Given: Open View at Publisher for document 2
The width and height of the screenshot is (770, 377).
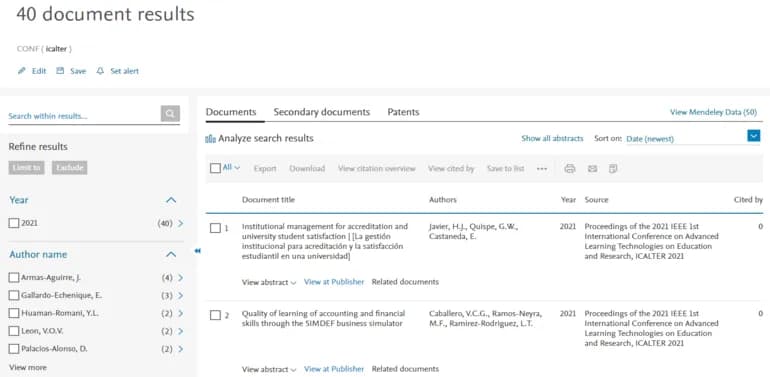Looking at the screenshot, I should coord(334,369).
